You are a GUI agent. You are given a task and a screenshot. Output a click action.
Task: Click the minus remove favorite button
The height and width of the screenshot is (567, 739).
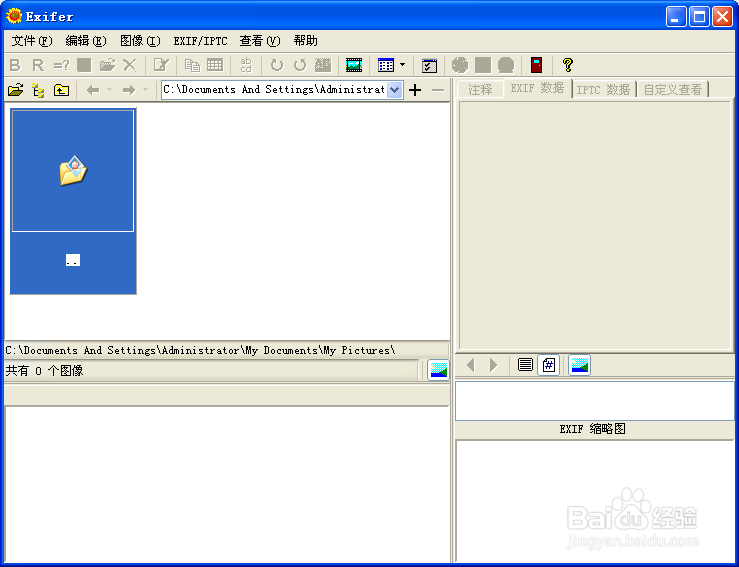[x=438, y=90]
